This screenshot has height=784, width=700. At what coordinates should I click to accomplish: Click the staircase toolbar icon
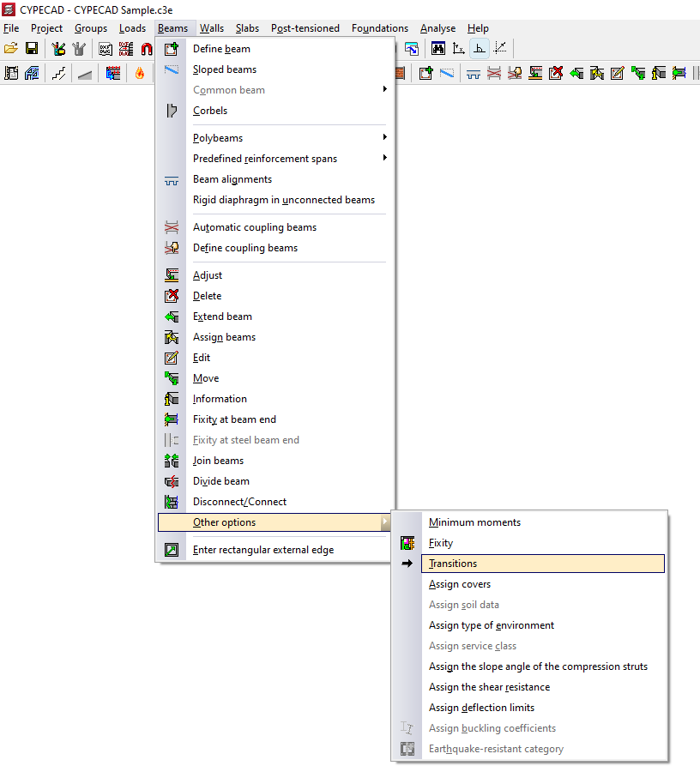click(58, 74)
